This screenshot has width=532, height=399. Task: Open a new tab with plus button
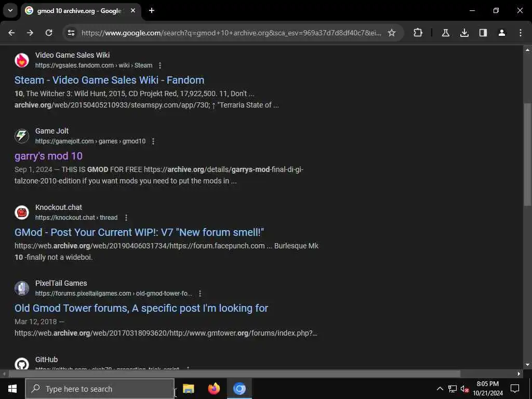[152, 10]
